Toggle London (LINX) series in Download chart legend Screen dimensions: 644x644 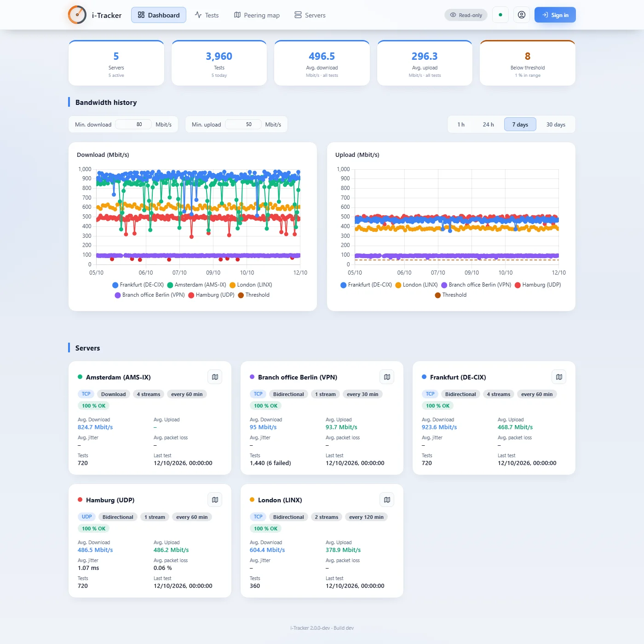click(251, 285)
